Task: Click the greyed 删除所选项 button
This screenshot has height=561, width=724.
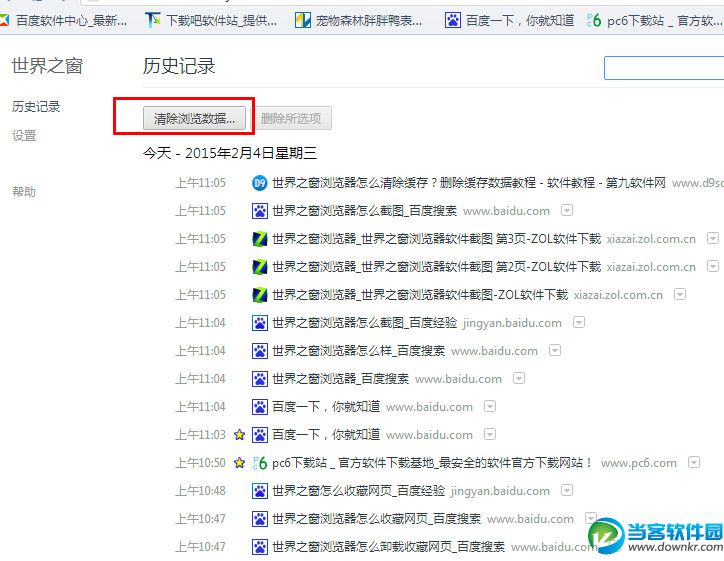Action: [x=291, y=118]
